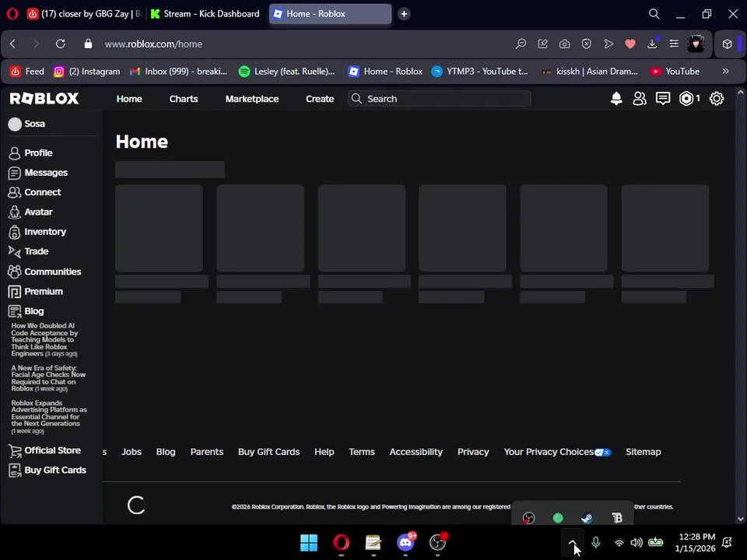Open the Windows Start button

coord(309,542)
